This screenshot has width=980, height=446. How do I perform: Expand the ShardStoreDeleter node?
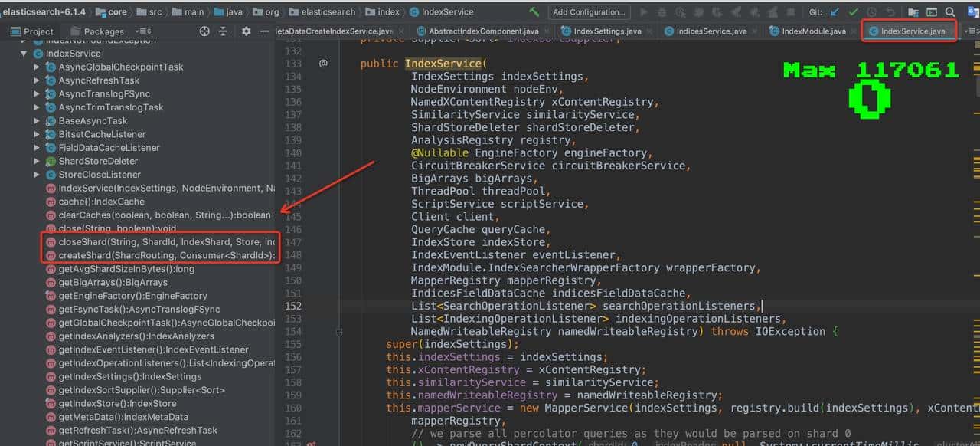tap(36, 161)
